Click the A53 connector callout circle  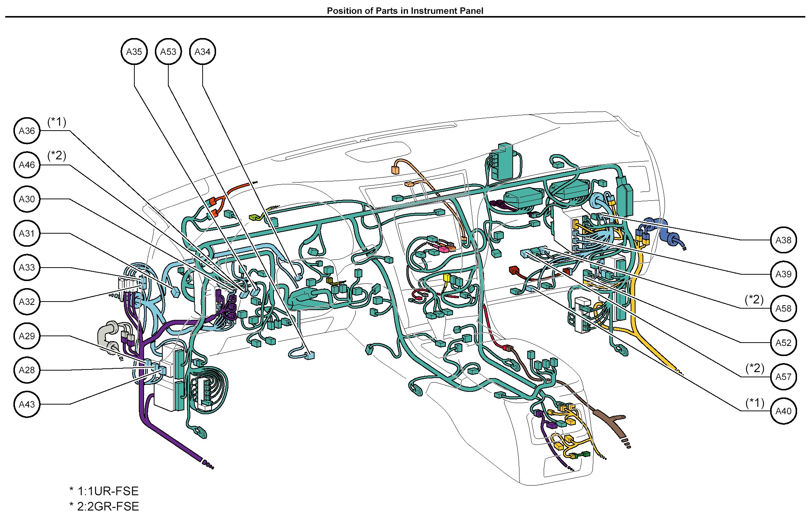pos(168,52)
